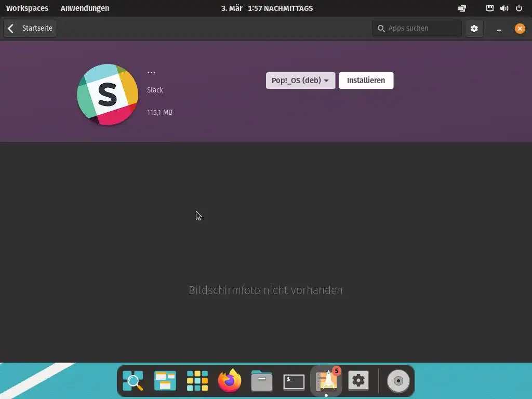Click the display tray icon beside volume
Screen dimensions: 532x399
489,8
